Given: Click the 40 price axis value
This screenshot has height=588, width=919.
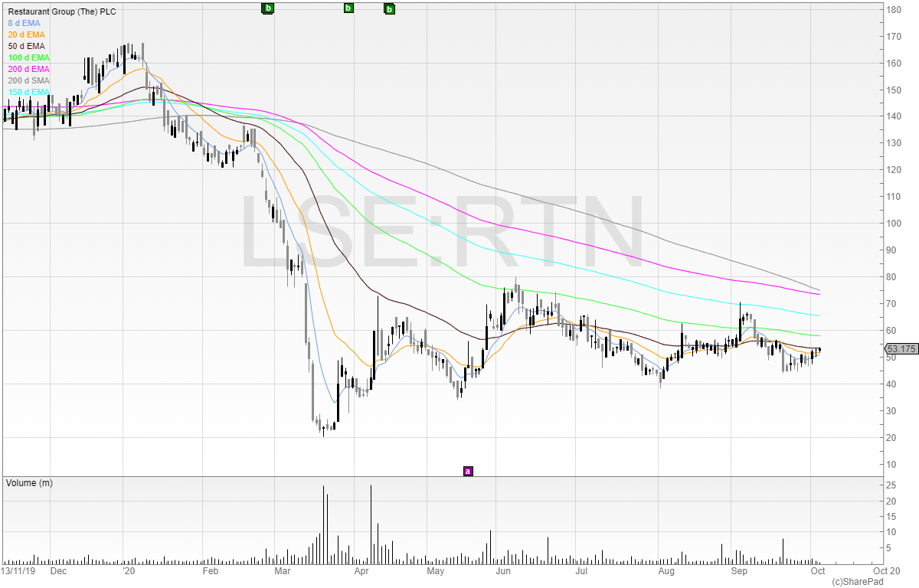Looking at the screenshot, I should click(891, 384).
